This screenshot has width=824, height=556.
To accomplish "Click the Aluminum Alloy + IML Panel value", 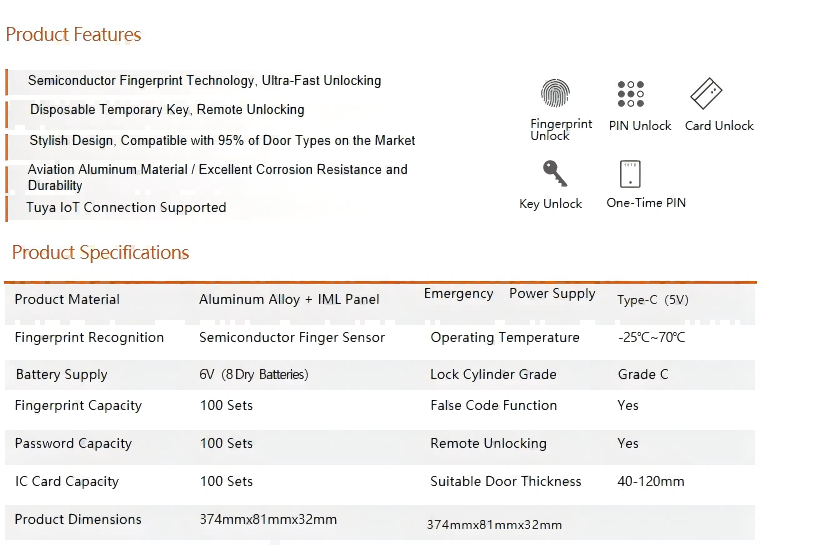I will (289, 300).
